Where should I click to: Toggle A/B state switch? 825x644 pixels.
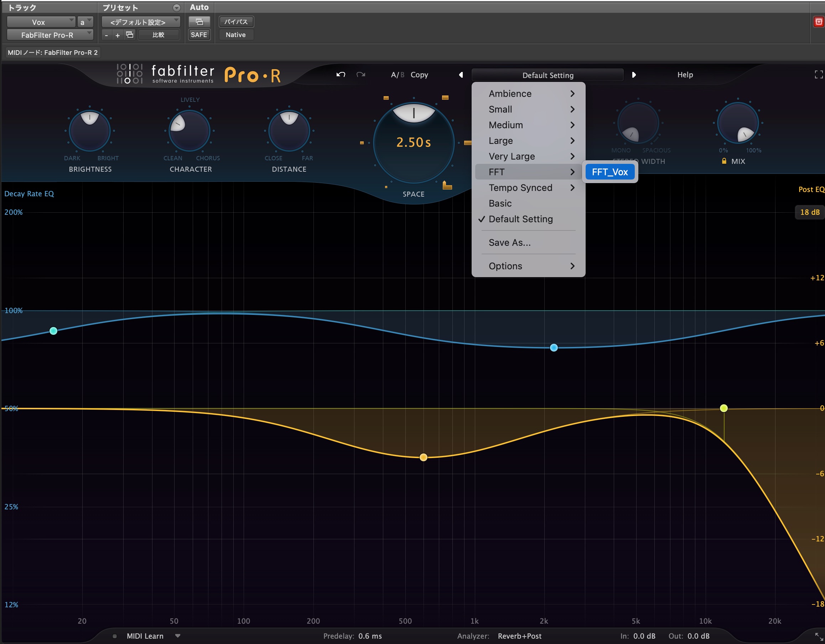tap(398, 75)
